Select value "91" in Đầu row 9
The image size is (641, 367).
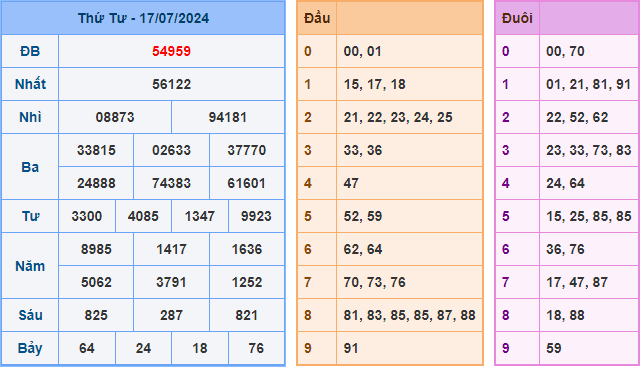tap(351, 349)
